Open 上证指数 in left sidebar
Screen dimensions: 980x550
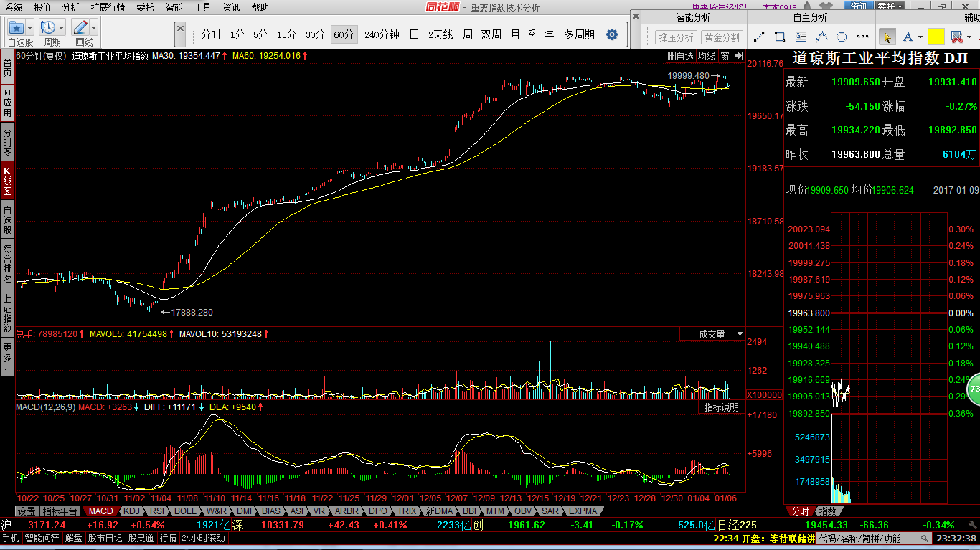(7, 311)
